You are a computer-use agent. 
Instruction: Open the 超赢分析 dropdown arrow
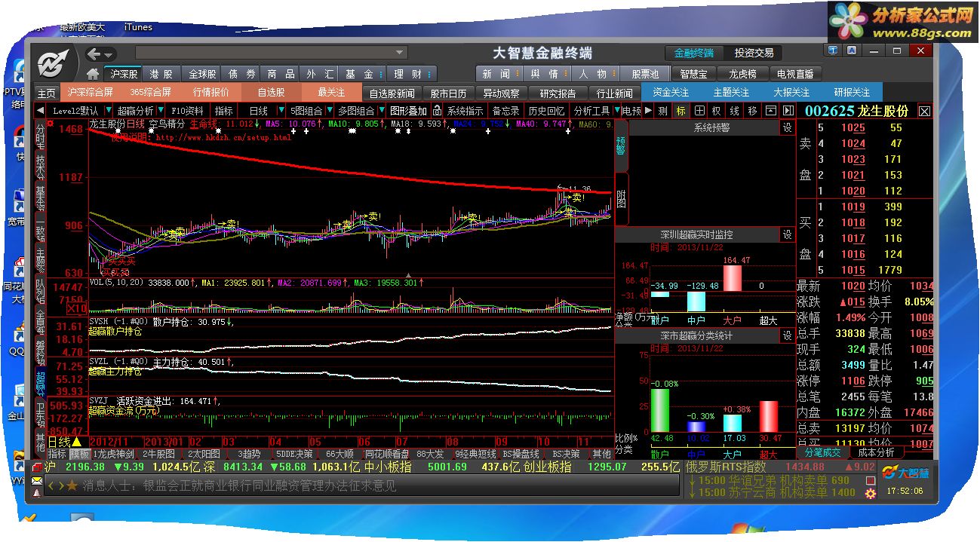click(x=161, y=111)
